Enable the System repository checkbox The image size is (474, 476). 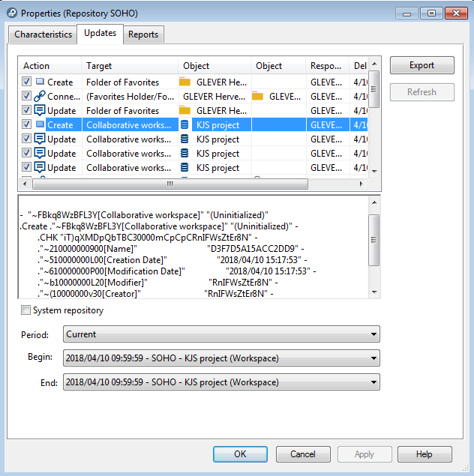[x=26, y=310]
